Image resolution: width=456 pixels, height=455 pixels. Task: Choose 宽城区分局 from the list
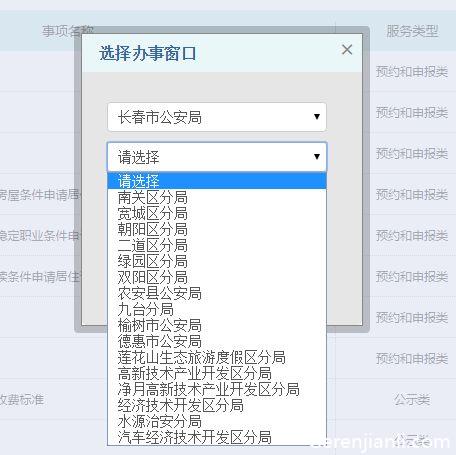click(217, 213)
